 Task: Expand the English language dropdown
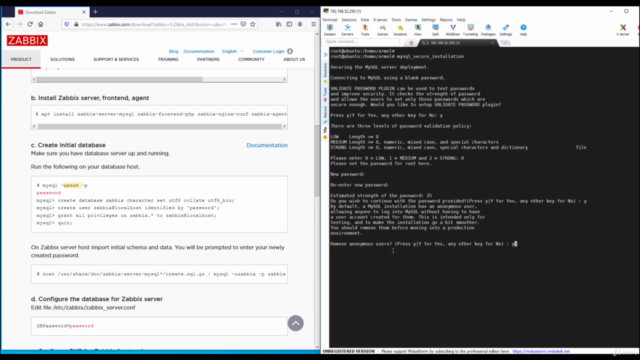click(233, 51)
